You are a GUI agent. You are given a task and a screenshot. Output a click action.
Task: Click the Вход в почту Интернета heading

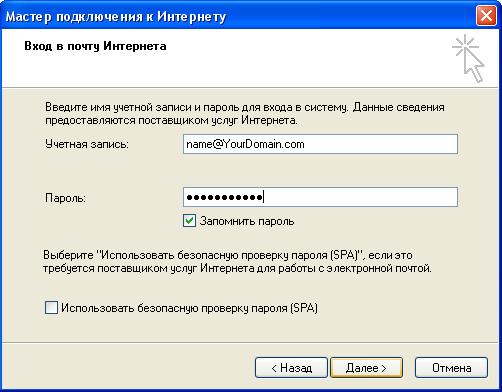(95, 46)
